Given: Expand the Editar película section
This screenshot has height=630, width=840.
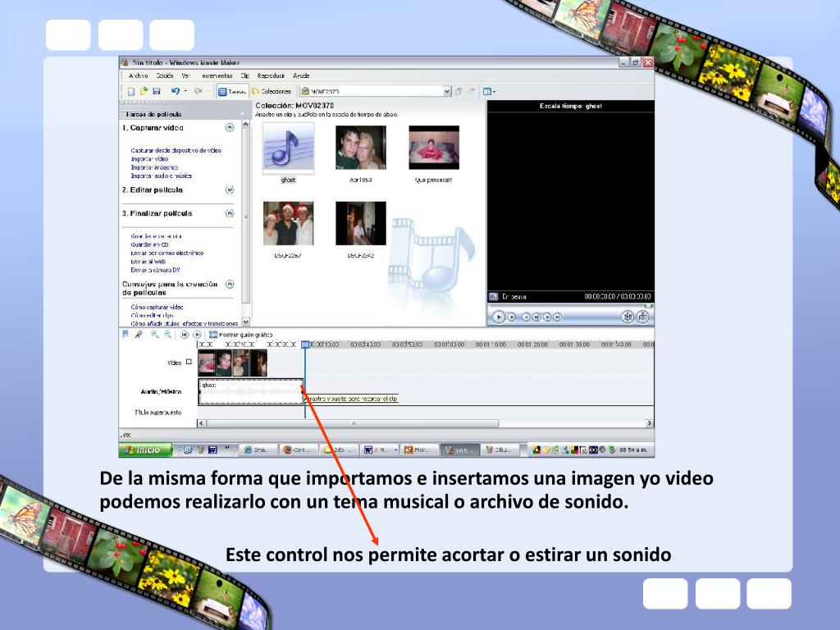Looking at the screenshot, I should 230,189.
